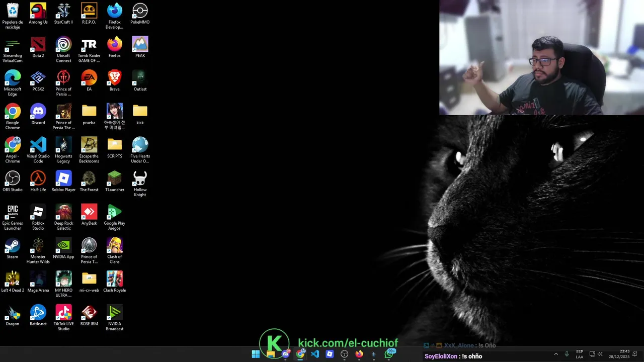Select the Discord desktop shortcut
The width and height of the screenshot is (644, 362).
pos(38,114)
